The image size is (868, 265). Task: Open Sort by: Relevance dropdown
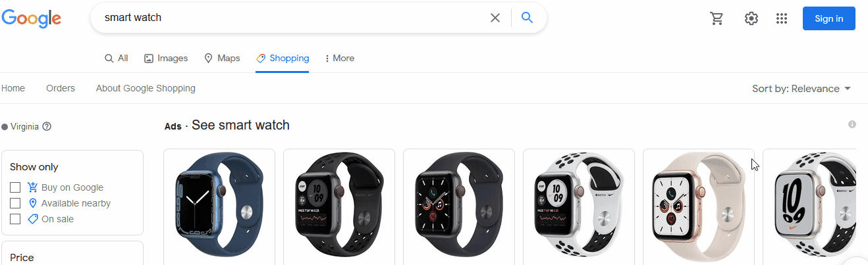pos(801,89)
